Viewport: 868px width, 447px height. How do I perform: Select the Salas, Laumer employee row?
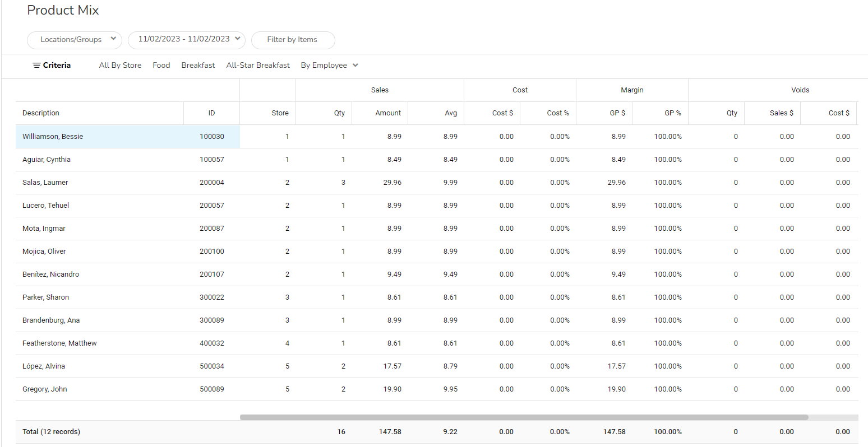[45, 183]
